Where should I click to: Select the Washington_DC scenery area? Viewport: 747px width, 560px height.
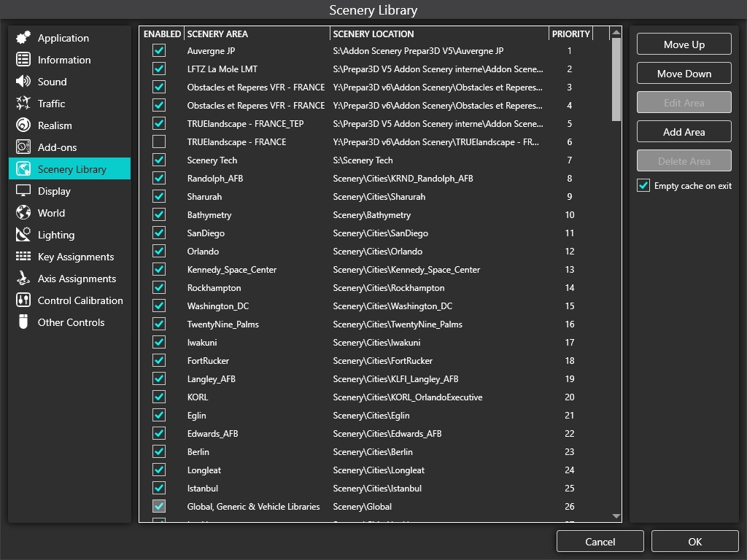coord(374,306)
